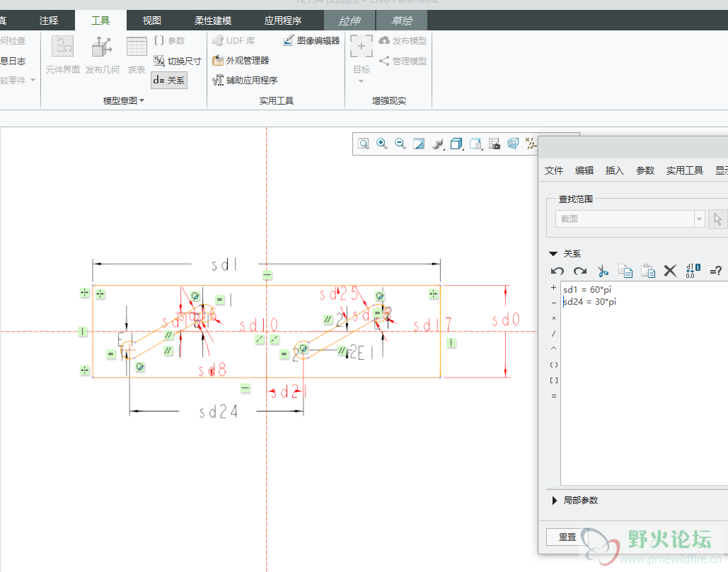The image size is (728, 572).
Task: Expand the Model Intent (模型意图) group
Action: tap(124, 100)
